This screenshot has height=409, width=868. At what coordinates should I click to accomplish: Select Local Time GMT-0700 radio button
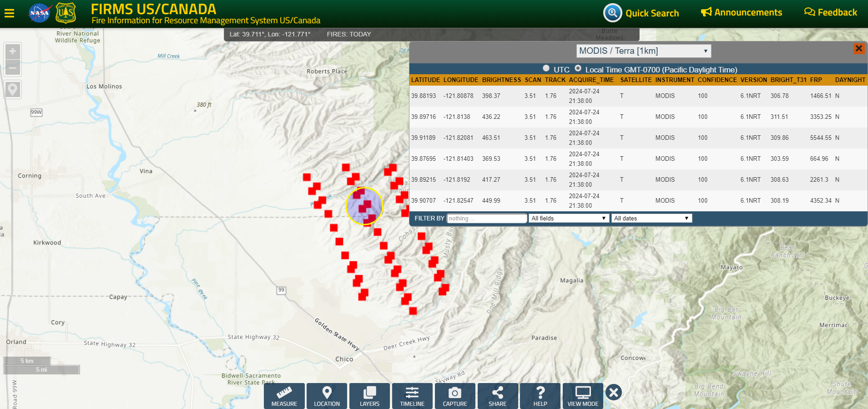coord(578,68)
